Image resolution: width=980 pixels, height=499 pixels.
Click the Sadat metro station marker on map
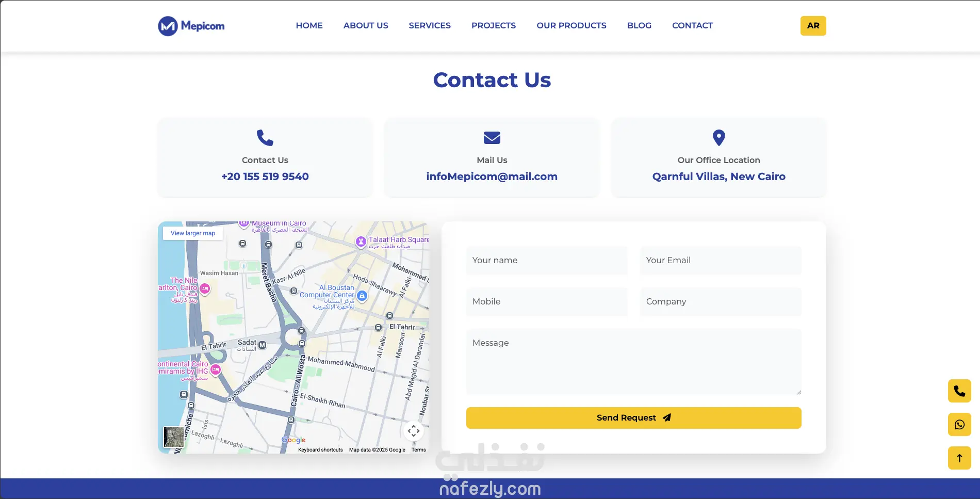coord(262,345)
